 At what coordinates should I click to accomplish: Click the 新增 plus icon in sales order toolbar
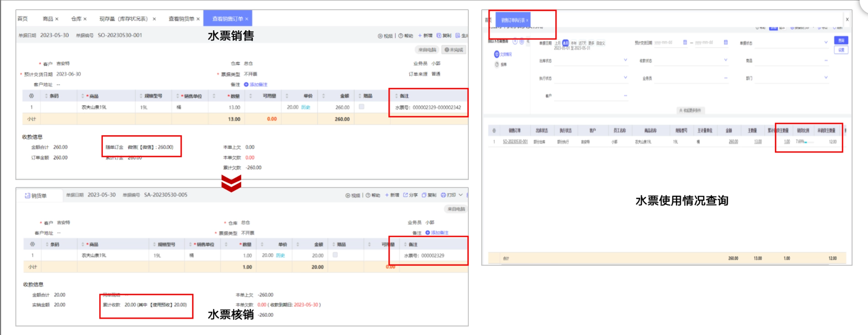click(x=420, y=36)
